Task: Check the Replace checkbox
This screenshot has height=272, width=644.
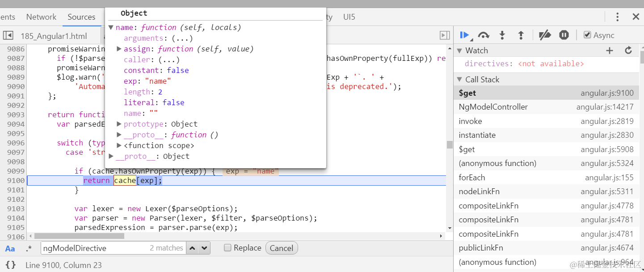Action: click(227, 248)
